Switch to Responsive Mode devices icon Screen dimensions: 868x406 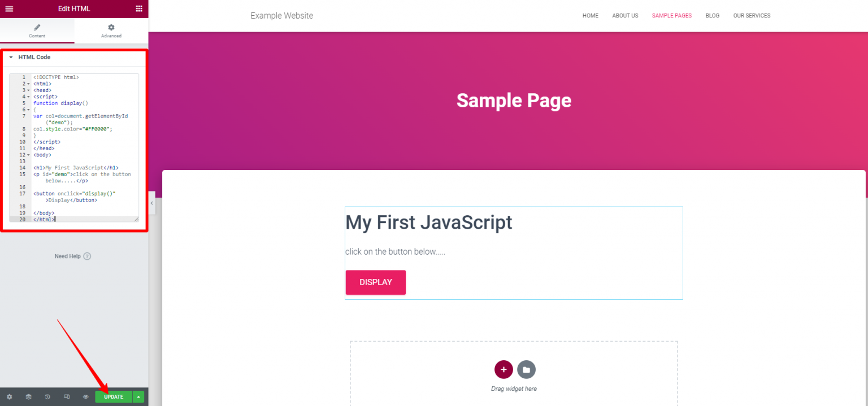pos(67,397)
